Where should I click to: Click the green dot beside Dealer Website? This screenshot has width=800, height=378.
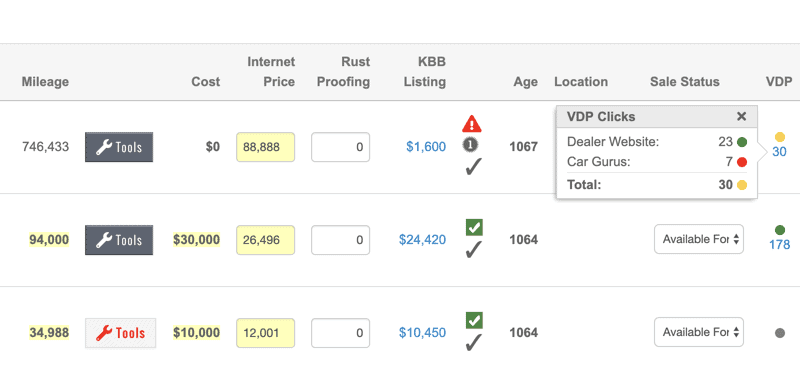[x=742, y=142]
